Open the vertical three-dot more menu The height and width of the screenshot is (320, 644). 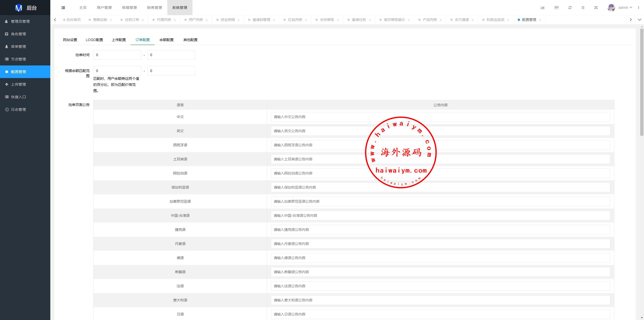(638, 8)
